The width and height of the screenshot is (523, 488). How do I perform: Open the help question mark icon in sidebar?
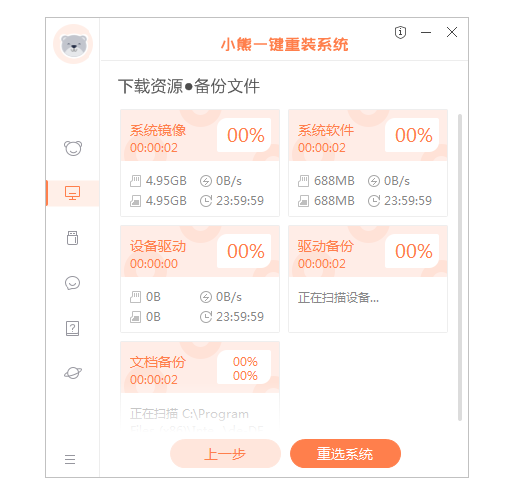tap(72, 328)
